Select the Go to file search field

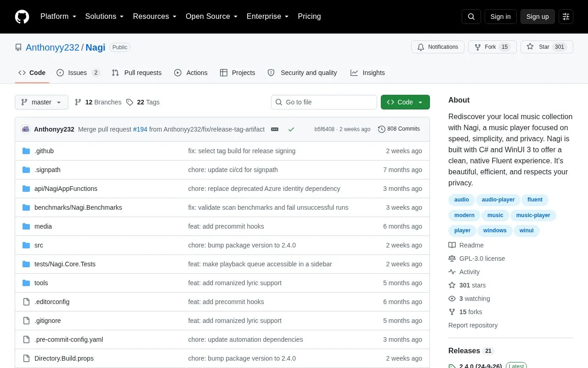324,102
